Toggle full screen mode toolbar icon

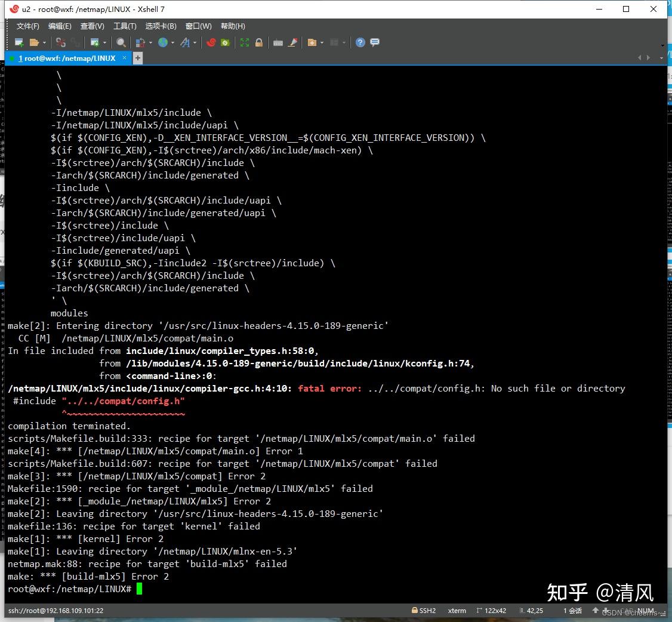tap(243, 42)
